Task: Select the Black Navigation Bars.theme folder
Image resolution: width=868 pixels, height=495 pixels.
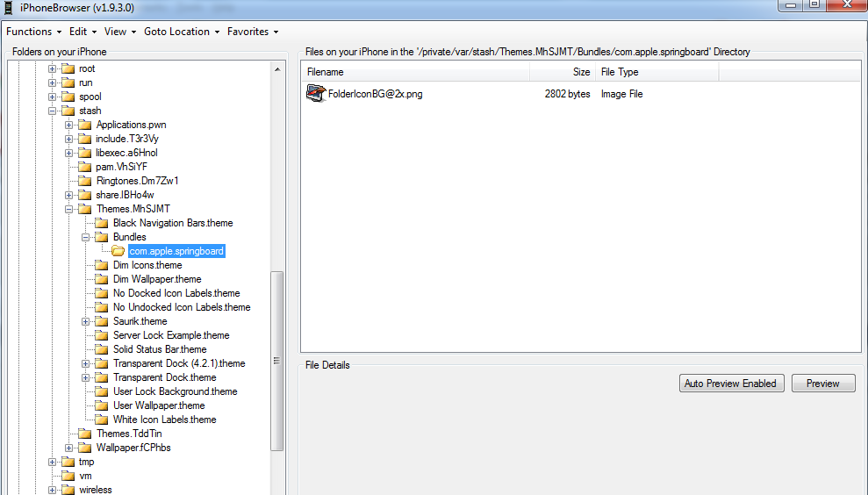Action: pyautogui.click(x=173, y=223)
